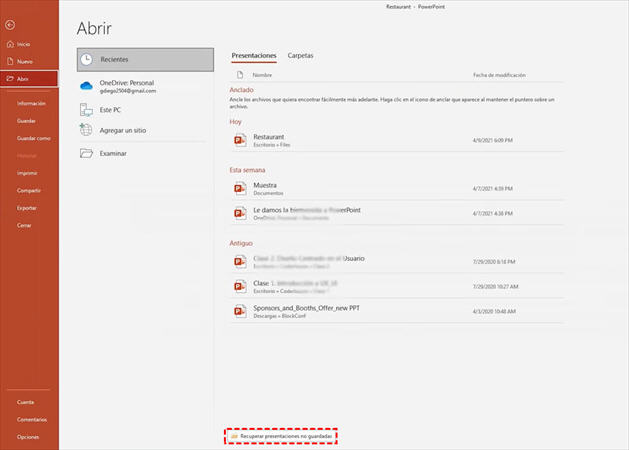Choose Agregar un sitio

pyautogui.click(x=145, y=130)
